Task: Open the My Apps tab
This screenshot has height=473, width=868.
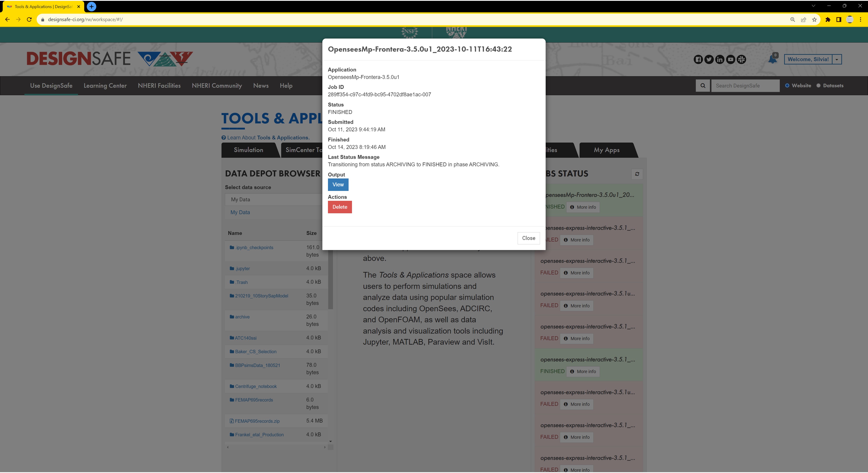Action: tap(607, 150)
